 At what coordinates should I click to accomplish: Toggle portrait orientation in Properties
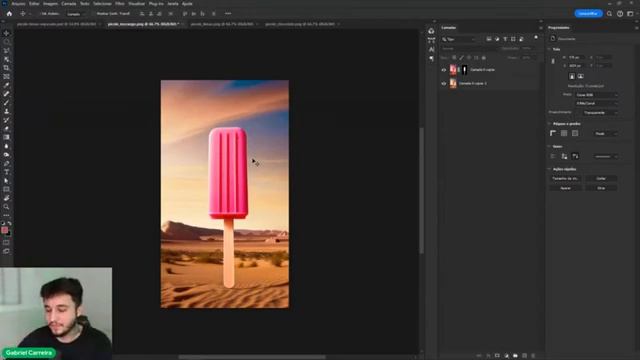point(572,76)
